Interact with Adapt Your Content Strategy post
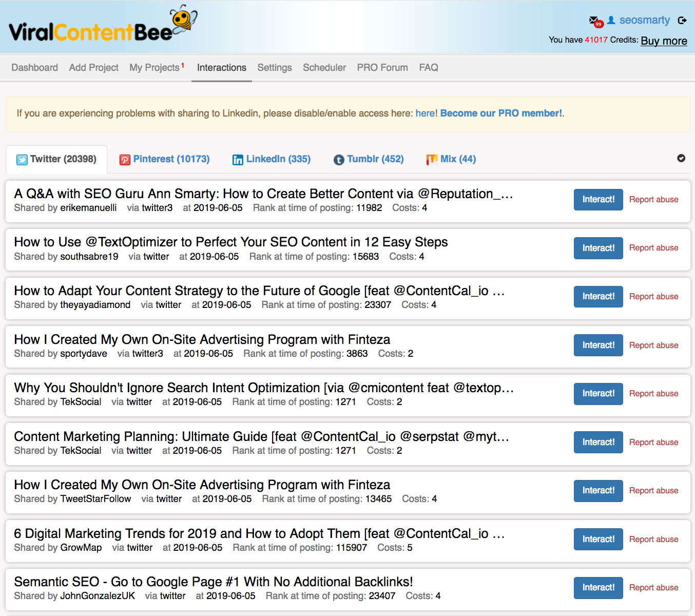The image size is (695, 616). tap(598, 297)
